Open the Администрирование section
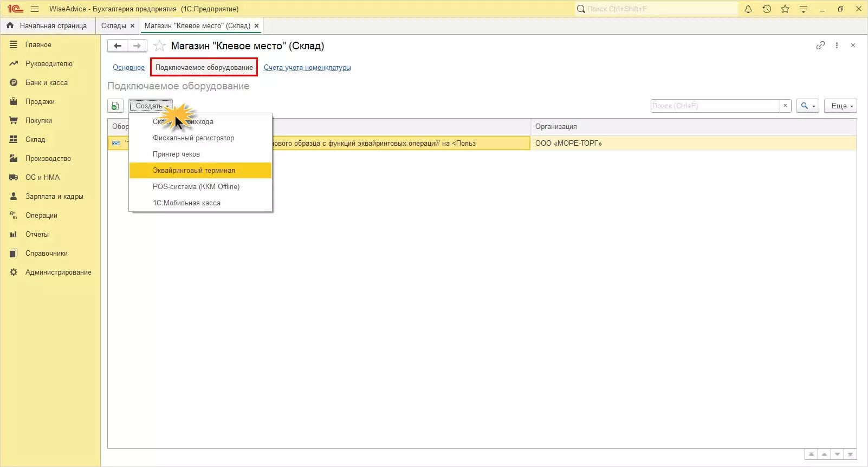The height and width of the screenshot is (467, 868). coord(59,273)
